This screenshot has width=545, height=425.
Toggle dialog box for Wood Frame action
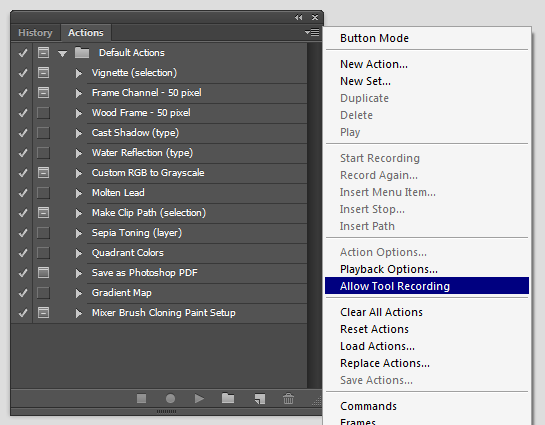point(43,113)
